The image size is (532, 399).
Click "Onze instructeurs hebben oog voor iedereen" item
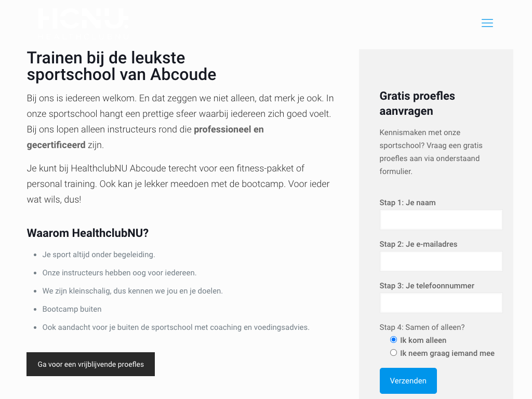tap(119, 273)
